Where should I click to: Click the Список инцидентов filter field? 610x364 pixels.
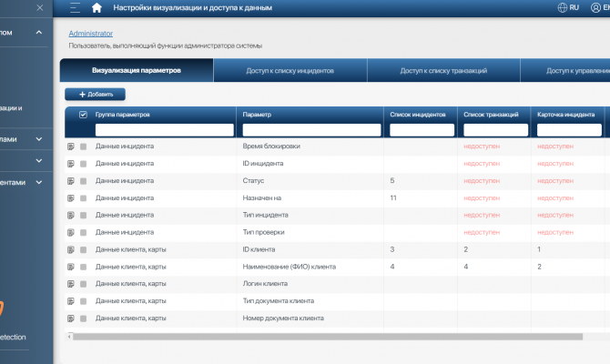[x=422, y=130]
